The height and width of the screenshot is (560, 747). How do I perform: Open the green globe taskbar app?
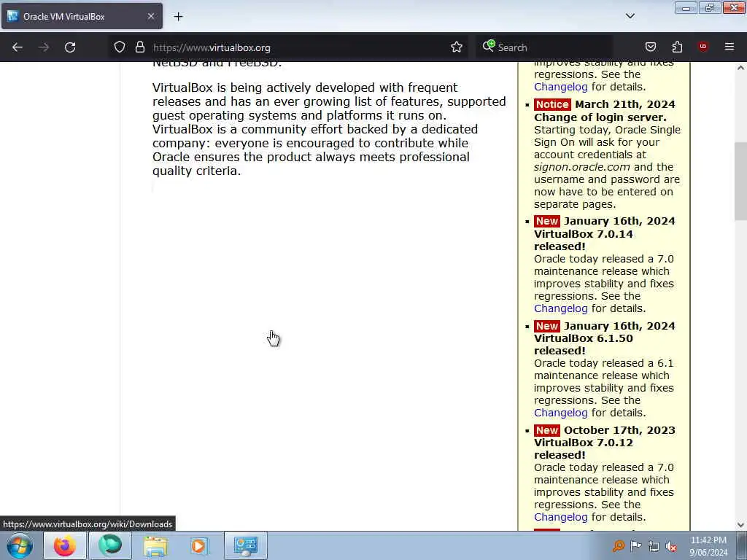[x=110, y=545]
